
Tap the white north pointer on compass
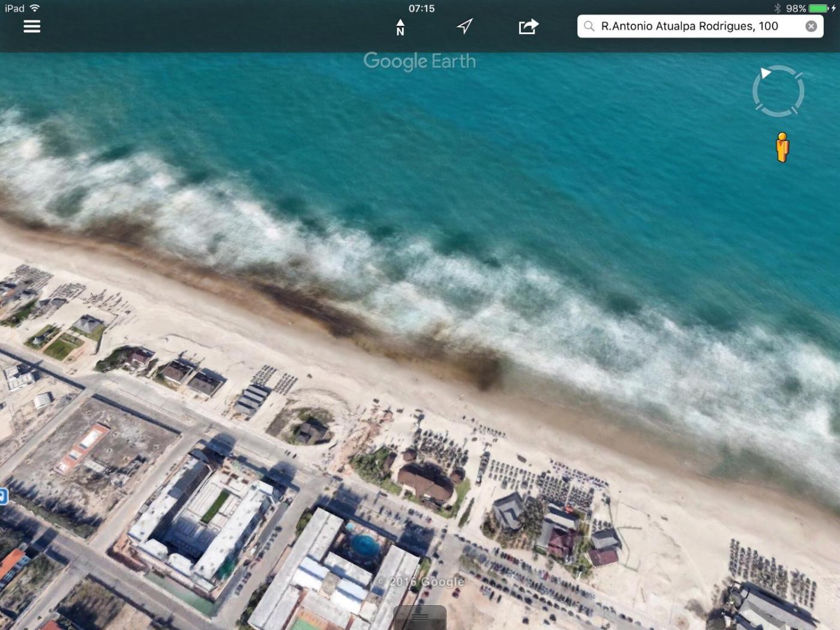(x=765, y=73)
